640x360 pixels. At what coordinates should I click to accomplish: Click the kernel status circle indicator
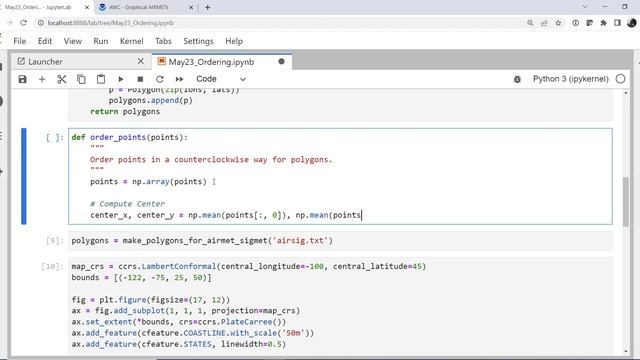620,79
